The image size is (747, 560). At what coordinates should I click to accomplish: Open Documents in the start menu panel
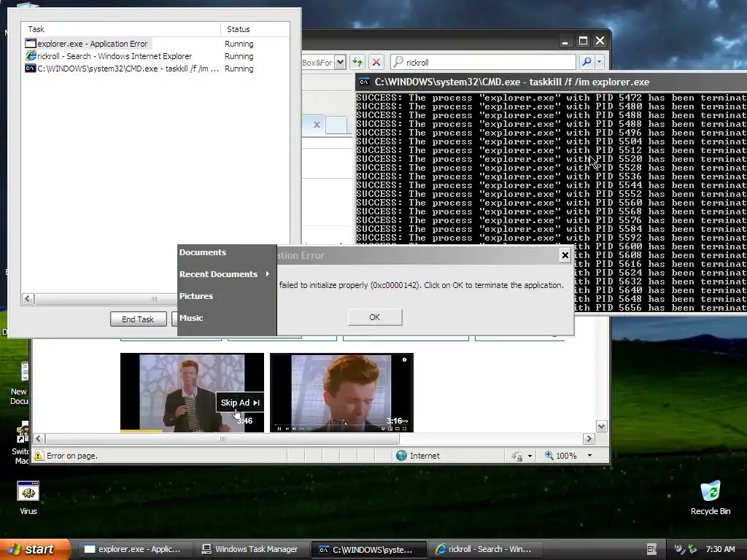203,252
